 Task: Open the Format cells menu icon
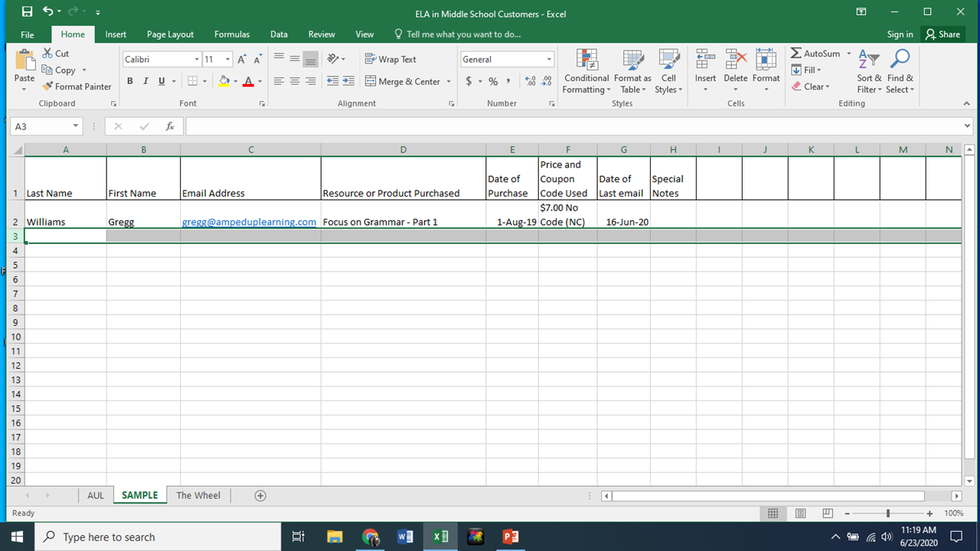click(766, 60)
